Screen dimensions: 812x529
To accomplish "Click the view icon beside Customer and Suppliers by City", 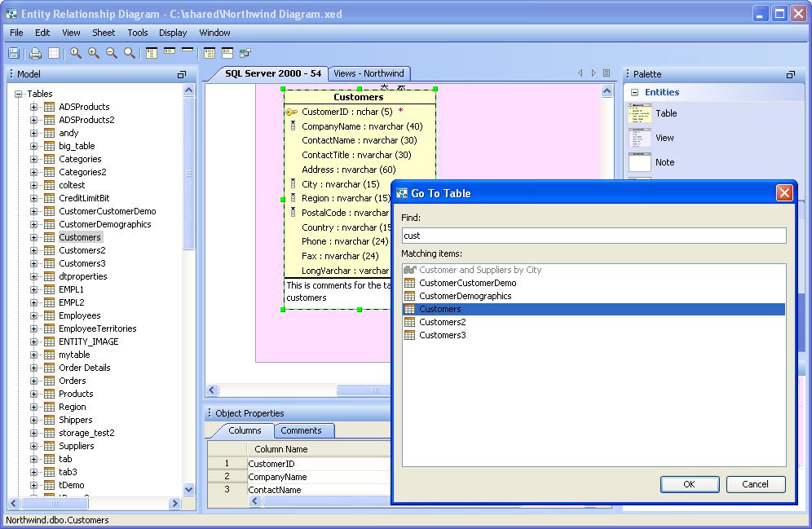I will click(x=409, y=270).
